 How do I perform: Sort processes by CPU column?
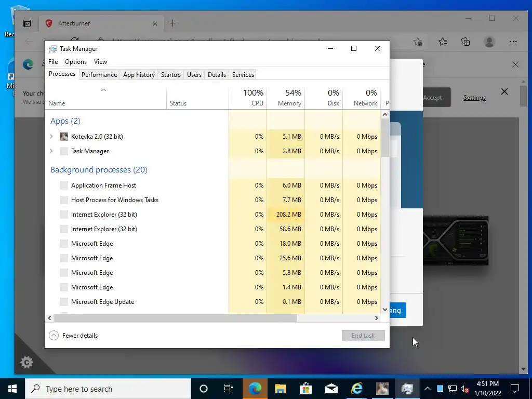248,98
